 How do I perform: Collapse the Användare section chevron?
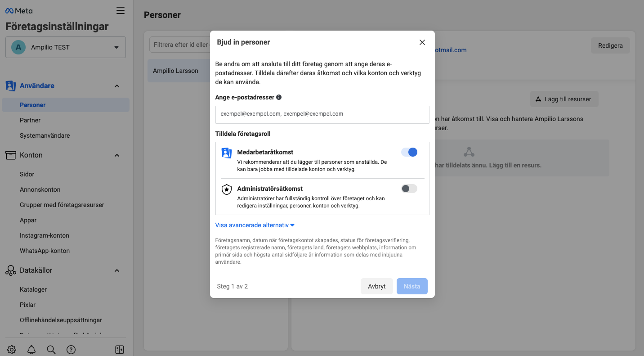tap(117, 86)
